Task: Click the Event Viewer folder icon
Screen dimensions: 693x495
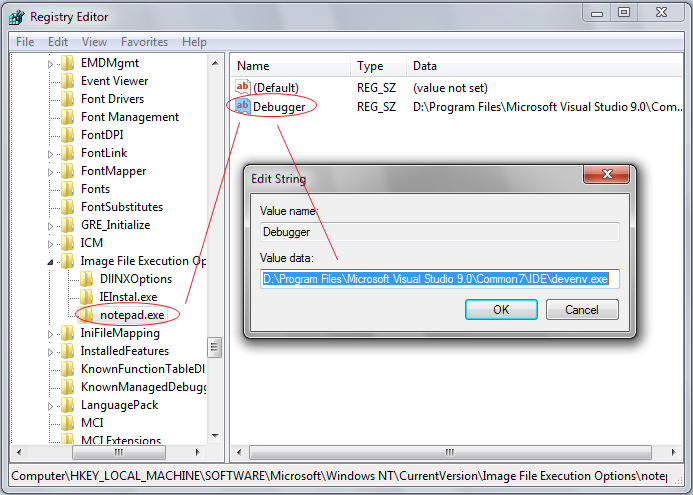Action: (68, 81)
